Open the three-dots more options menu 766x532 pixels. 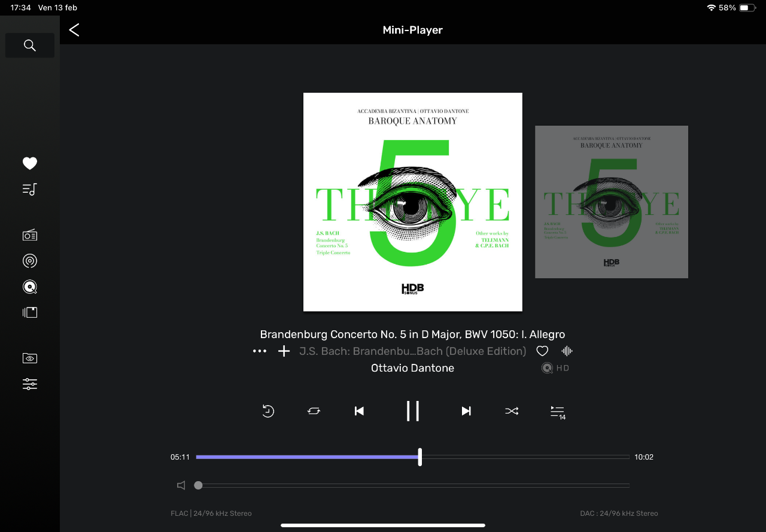[260, 351]
